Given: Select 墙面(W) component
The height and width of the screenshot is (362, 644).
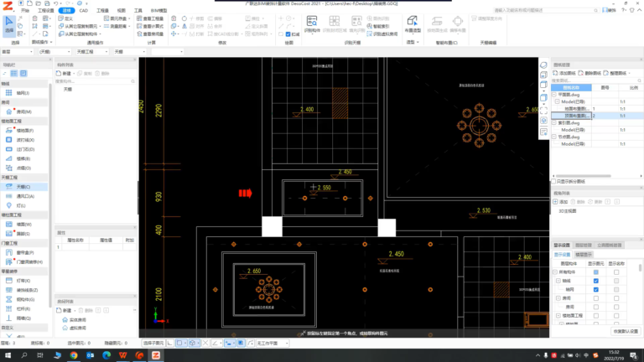Looking at the screenshot, I should (19, 225).
